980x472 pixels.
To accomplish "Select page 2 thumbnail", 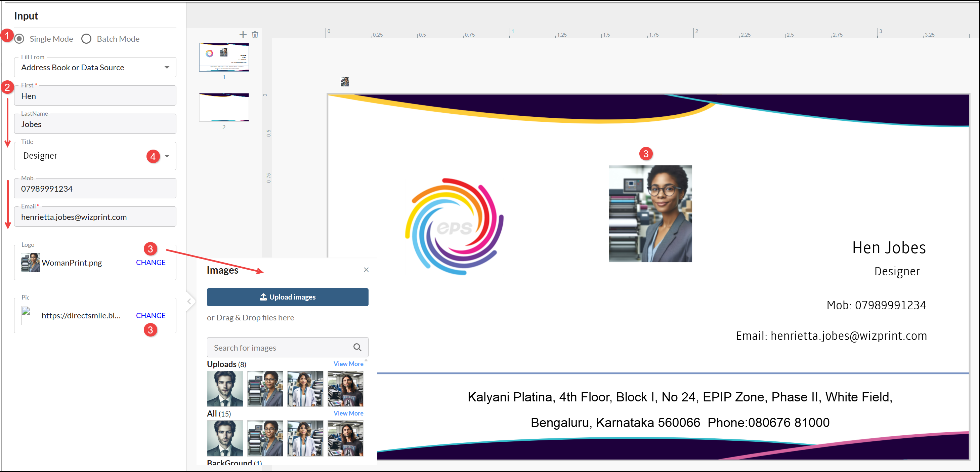I will coord(224,107).
